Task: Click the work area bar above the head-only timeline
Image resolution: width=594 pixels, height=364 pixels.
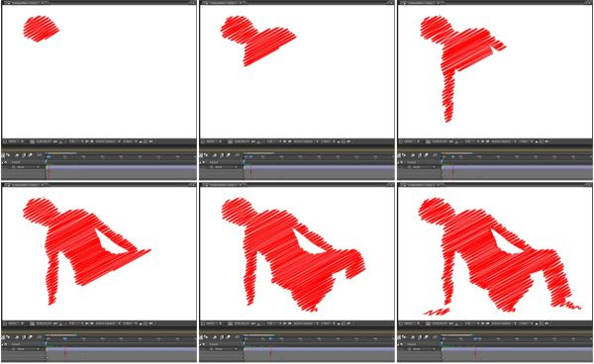Action: [62, 153]
